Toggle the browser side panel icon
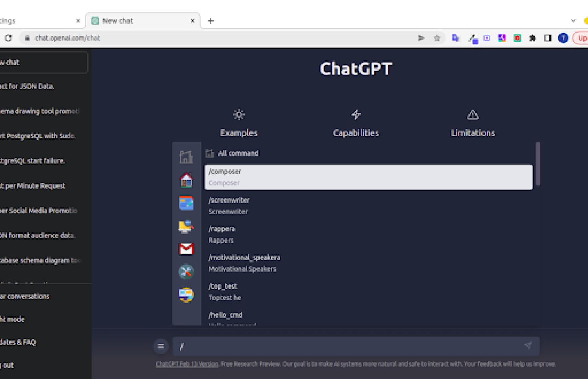The image size is (588, 392). tap(548, 38)
